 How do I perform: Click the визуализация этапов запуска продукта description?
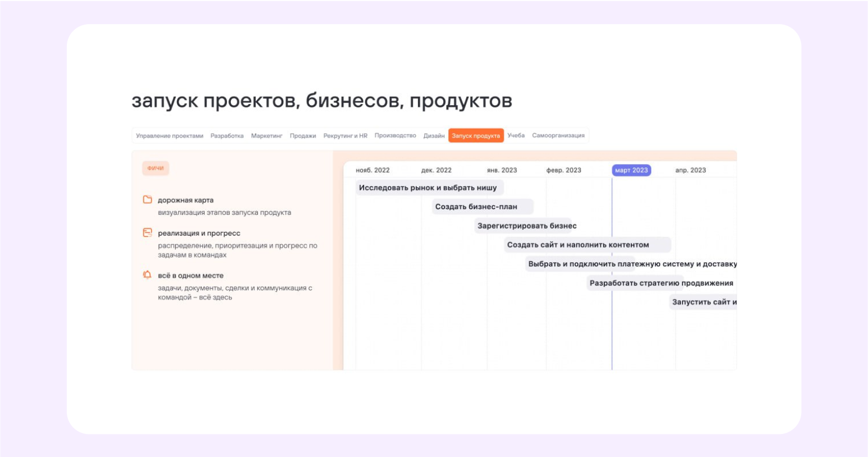[224, 212]
